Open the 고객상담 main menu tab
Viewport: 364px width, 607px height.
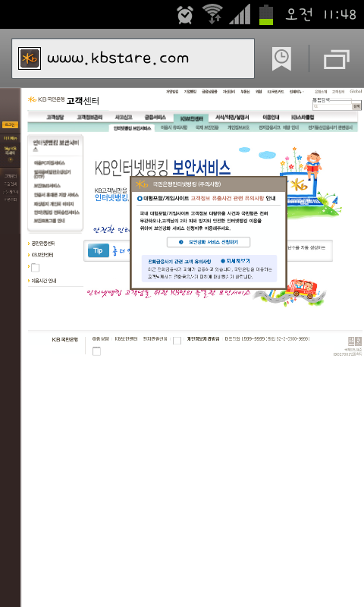point(55,117)
